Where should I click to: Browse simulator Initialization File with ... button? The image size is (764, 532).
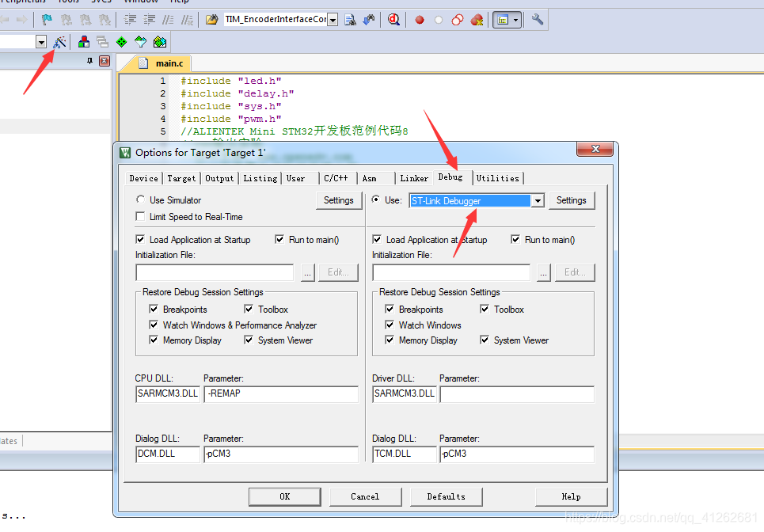point(307,272)
